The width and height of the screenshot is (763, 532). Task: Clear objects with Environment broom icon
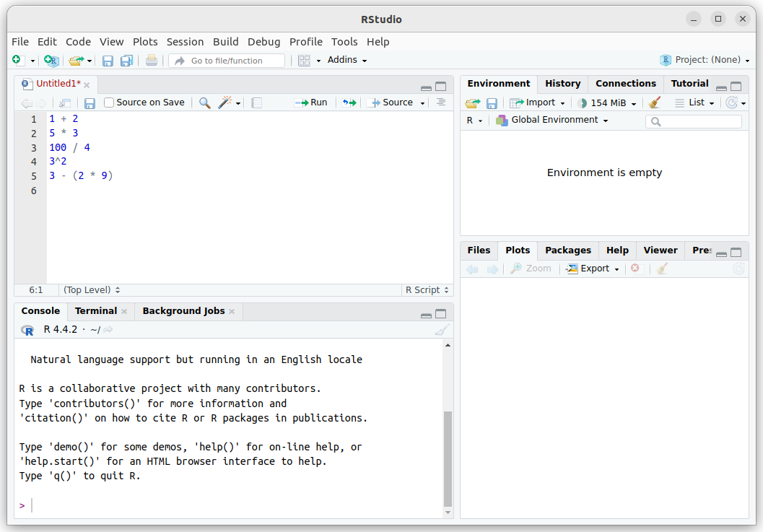pos(655,103)
